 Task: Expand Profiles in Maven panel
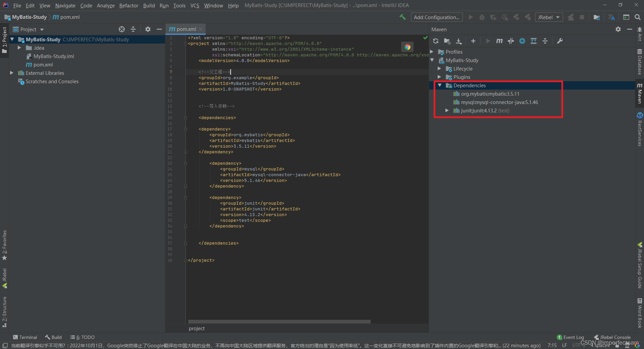tap(432, 52)
